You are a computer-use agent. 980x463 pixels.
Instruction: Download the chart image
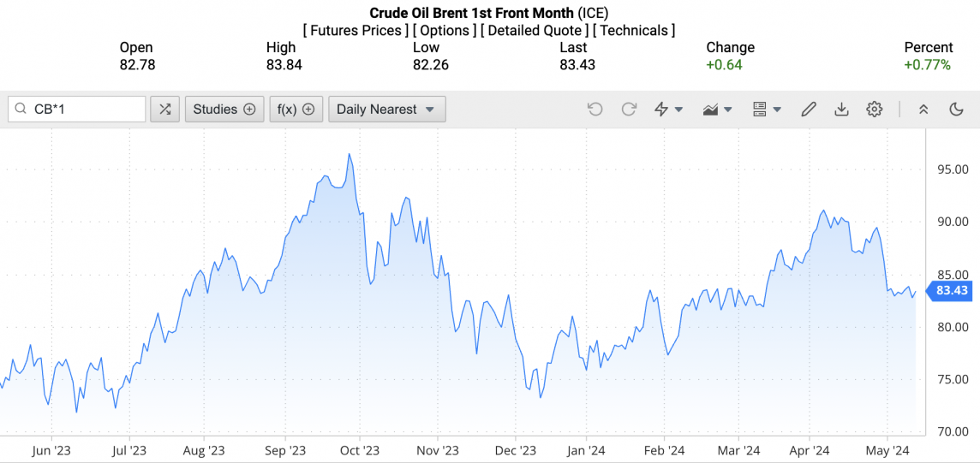841,109
